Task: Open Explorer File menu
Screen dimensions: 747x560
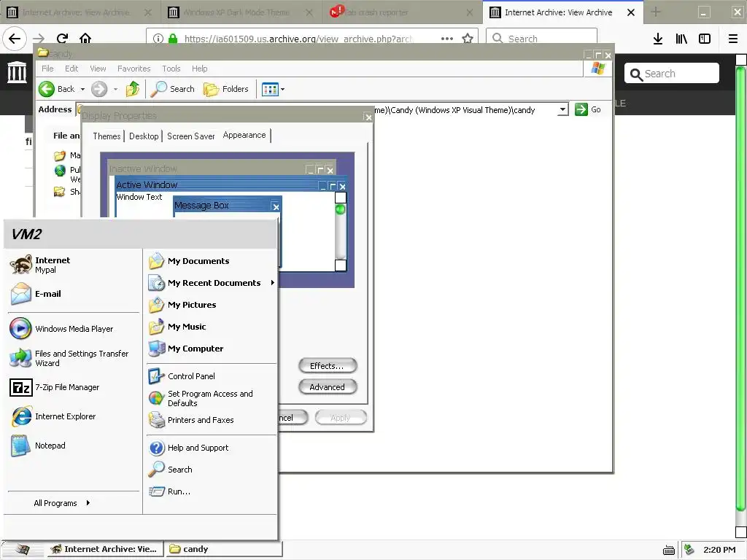Action: coord(47,69)
